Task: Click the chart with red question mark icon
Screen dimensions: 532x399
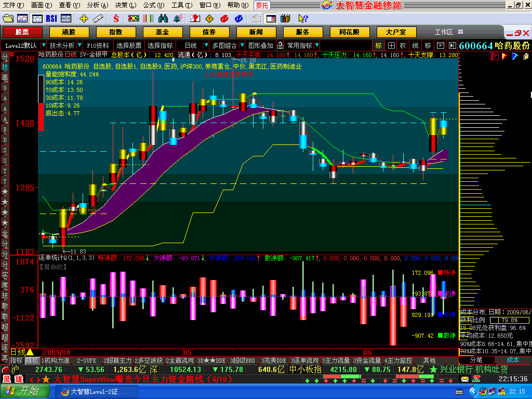Action: [195, 18]
